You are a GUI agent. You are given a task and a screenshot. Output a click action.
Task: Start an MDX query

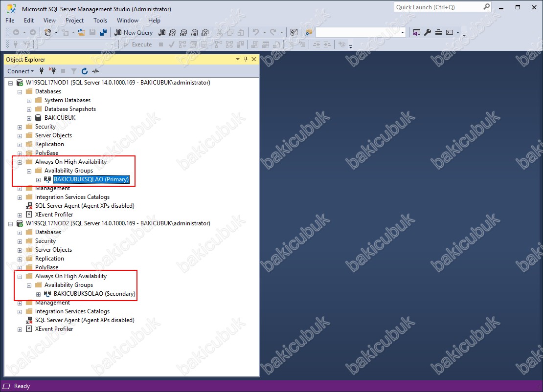(x=173, y=33)
